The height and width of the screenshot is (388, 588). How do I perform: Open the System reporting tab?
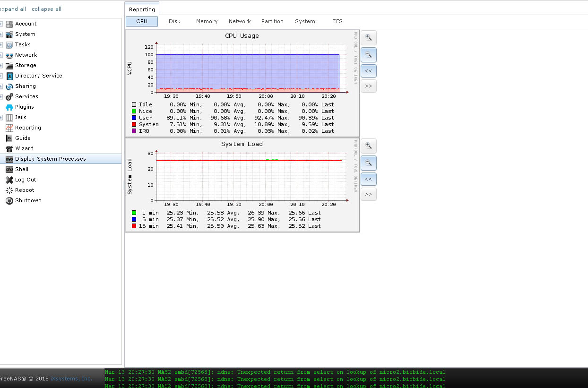coord(305,21)
